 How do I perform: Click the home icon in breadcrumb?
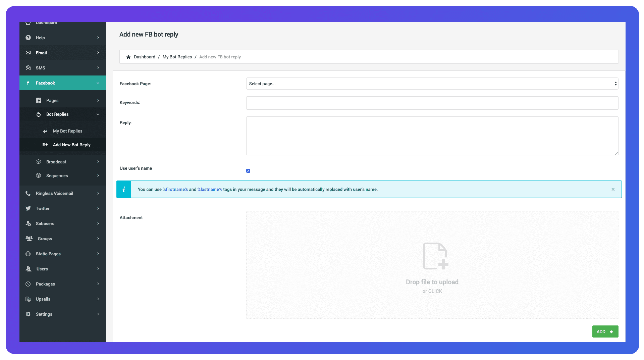[x=128, y=57]
